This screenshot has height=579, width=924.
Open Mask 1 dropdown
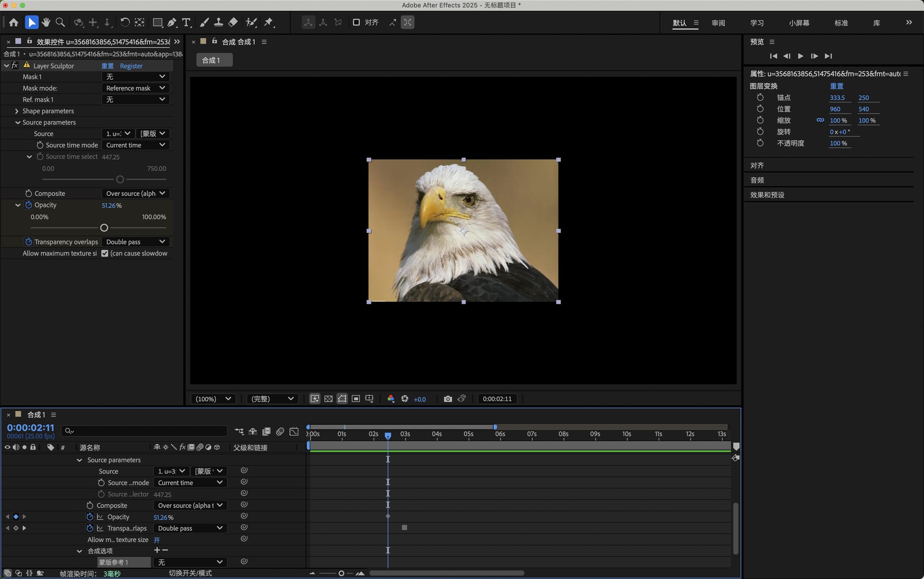[135, 77]
